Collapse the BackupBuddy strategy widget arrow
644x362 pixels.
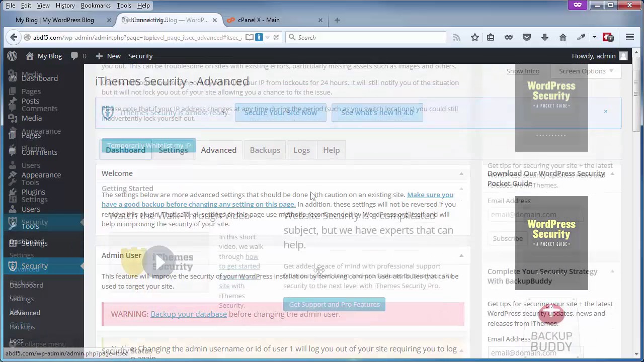click(612, 271)
